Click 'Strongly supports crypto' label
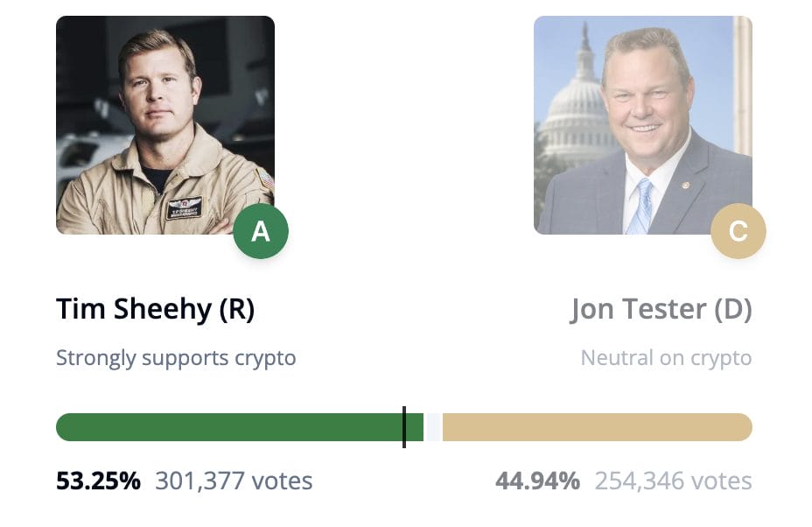The image size is (812, 527). pyautogui.click(x=176, y=358)
